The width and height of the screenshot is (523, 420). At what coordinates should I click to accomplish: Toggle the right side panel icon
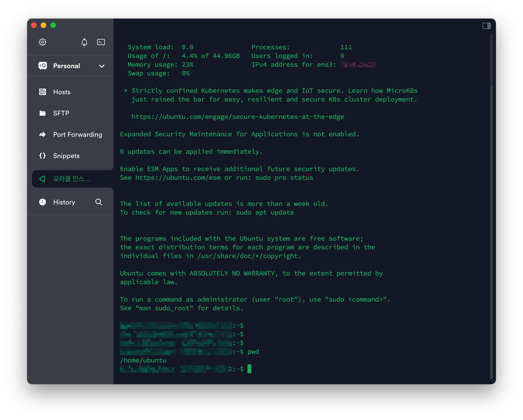pyautogui.click(x=486, y=26)
